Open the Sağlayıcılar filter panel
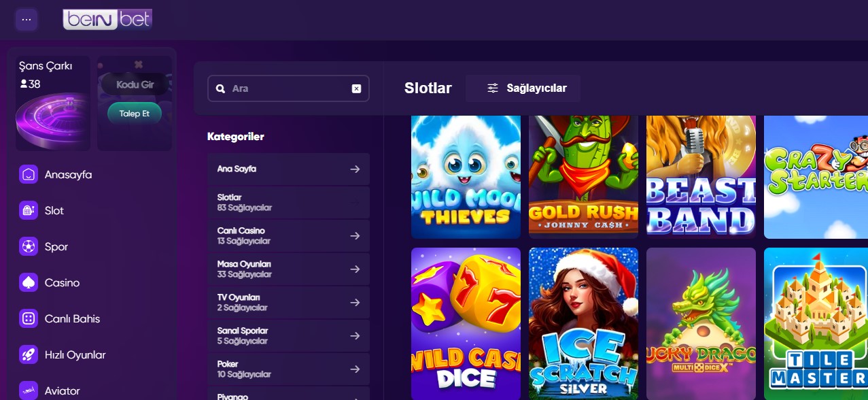This screenshot has height=400, width=868. [x=523, y=88]
